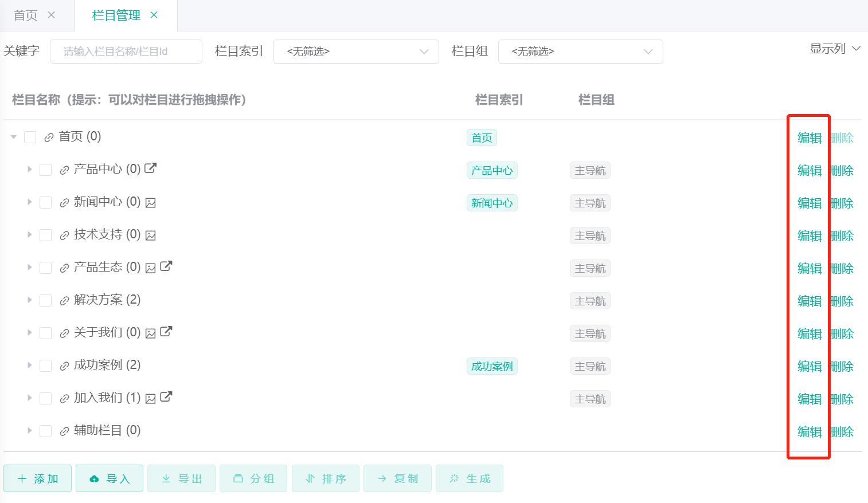Expand the 解决方案 tree node

[x=29, y=300]
